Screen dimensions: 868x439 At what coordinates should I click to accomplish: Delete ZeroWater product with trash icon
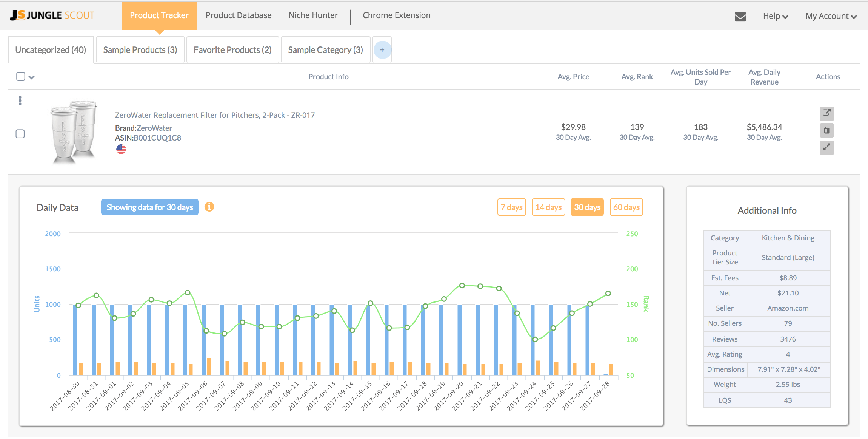826,130
